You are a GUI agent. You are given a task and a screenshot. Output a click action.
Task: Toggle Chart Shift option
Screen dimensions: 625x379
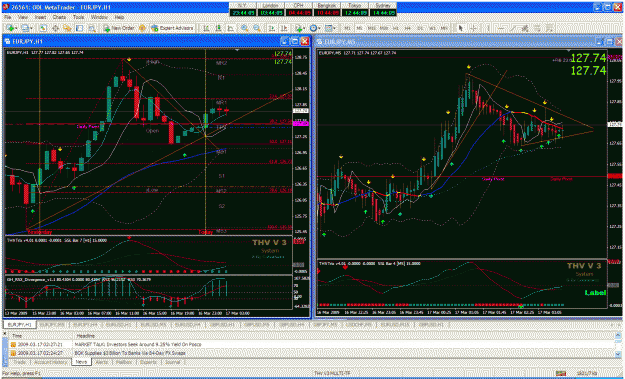coord(284,28)
